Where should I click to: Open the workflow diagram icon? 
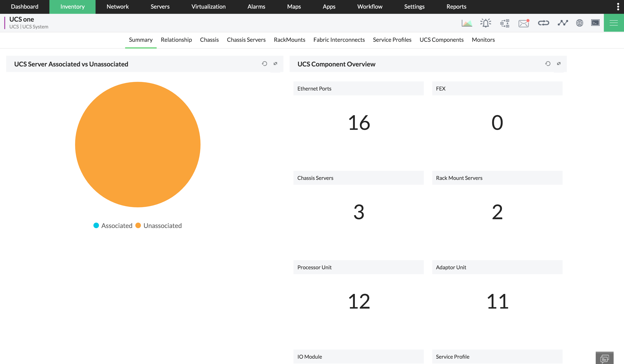tap(505, 23)
